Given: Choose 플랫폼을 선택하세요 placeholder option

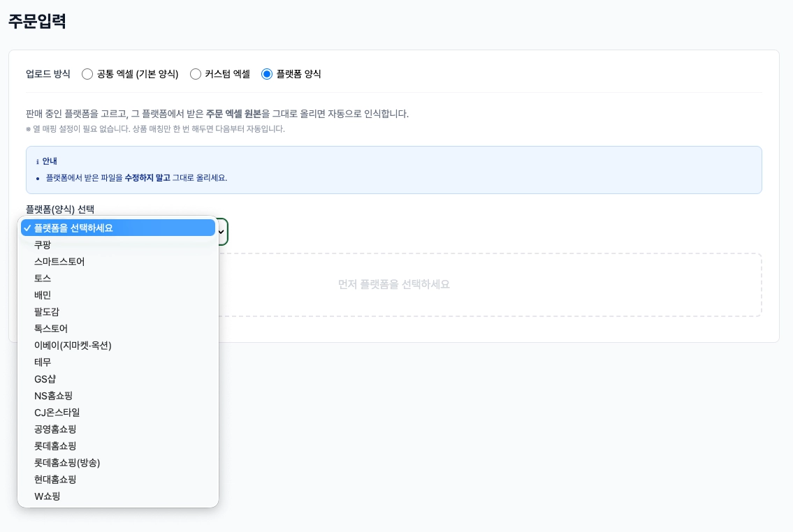Looking at the screenshot, I should (118, 228).
